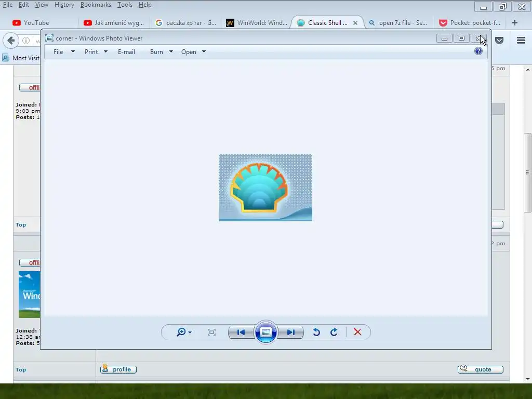This screenshot has width=532, height=399.
Task: Click E-mail in Photo Viewer toolbar
Action: pos(126,52)
